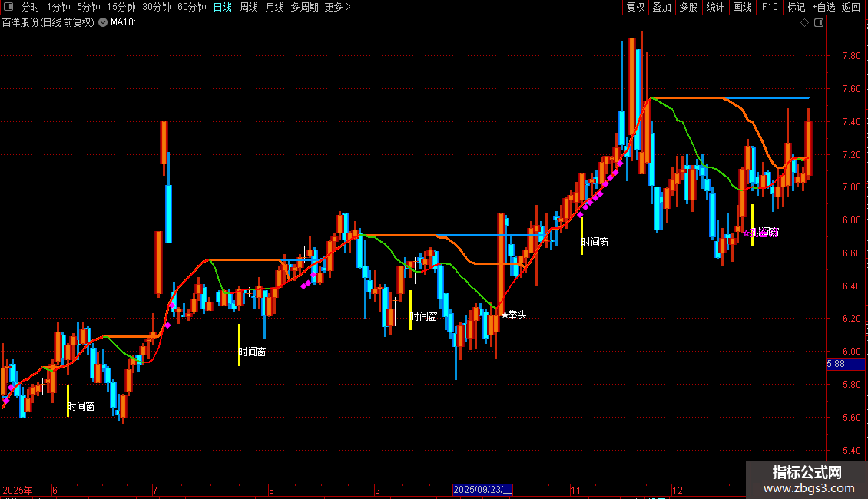Click the diamond icon above the chart

pyautogui.click(x=804, y=23)
